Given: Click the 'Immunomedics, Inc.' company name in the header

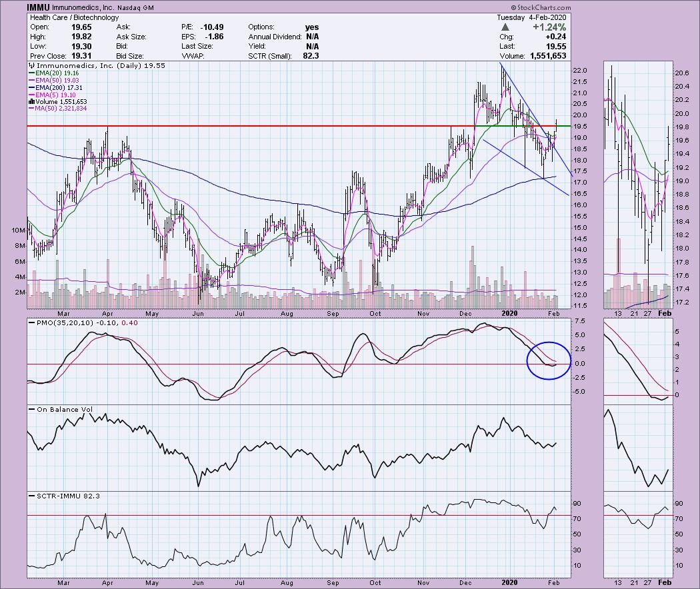Looking at the screenshot, I should pyautogui.click(x=83, y=7).
